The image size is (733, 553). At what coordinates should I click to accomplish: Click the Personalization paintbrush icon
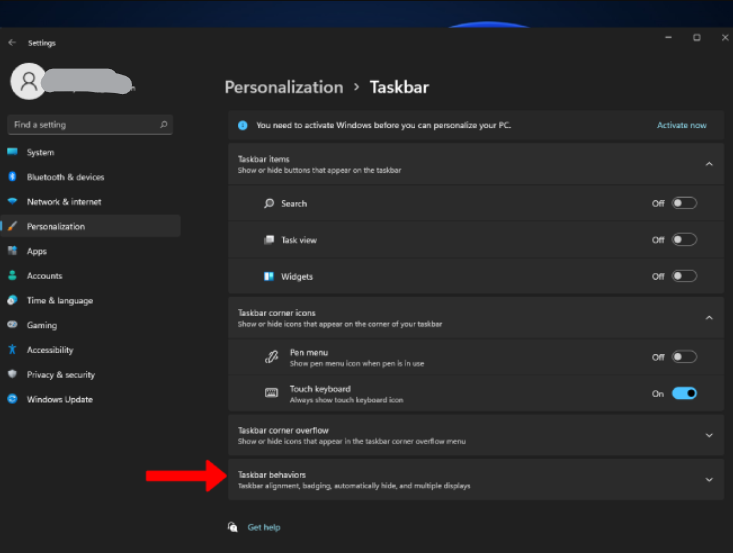[13, 226]
